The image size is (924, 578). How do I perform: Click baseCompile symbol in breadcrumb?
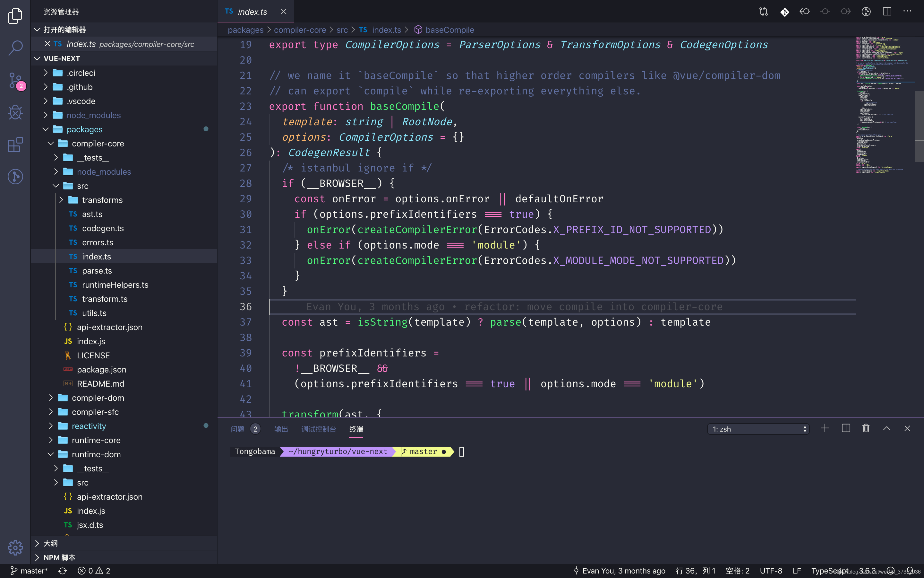(444, 30)
